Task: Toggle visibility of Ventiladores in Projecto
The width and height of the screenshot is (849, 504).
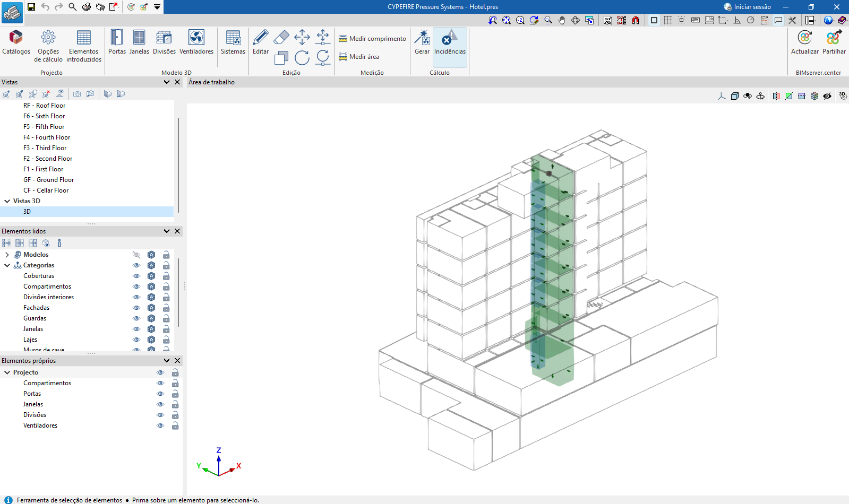Action: click(x=160, y=425)
